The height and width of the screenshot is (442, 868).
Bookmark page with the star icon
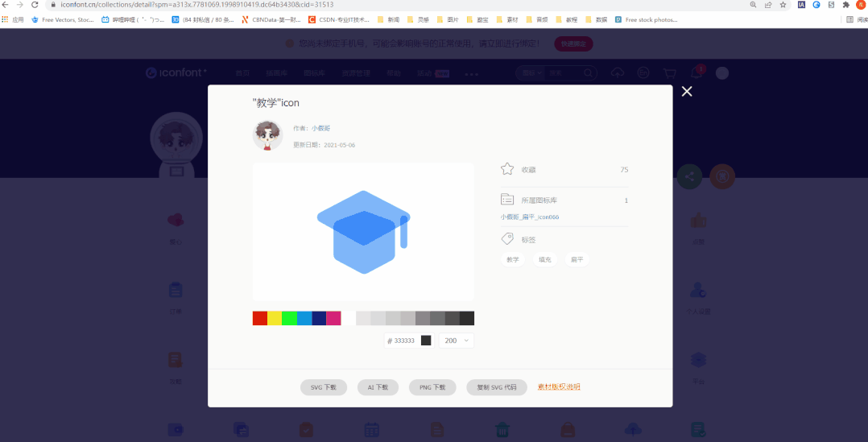(x=783, y=4)
